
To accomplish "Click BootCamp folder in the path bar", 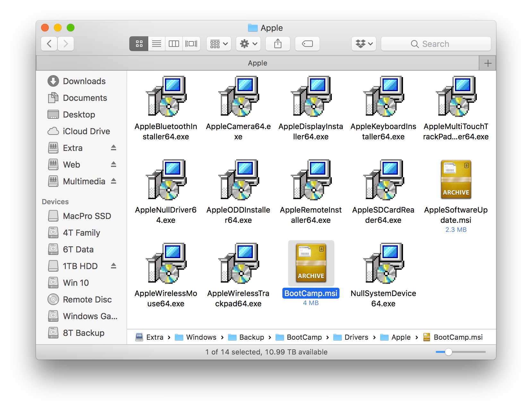I will point(299,337).
